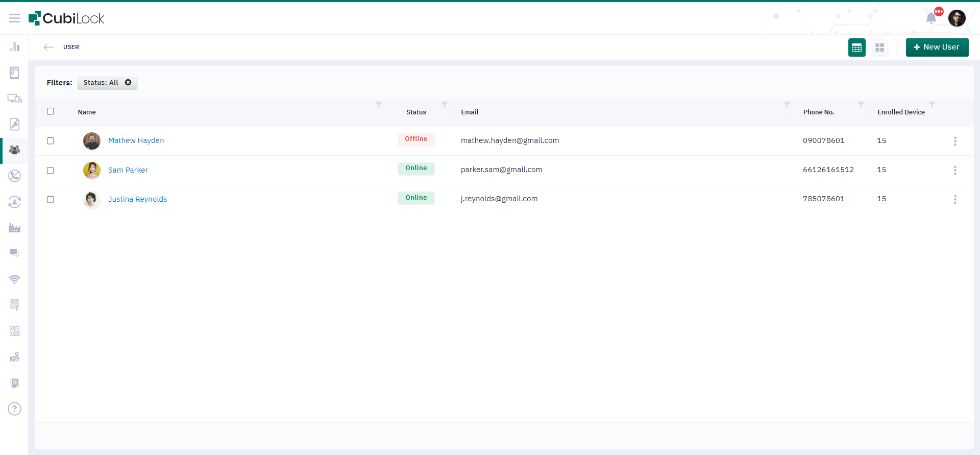Remove the Status: All filter chip
This screenshot has width=980, height=455.
click(x=128, y=82)
